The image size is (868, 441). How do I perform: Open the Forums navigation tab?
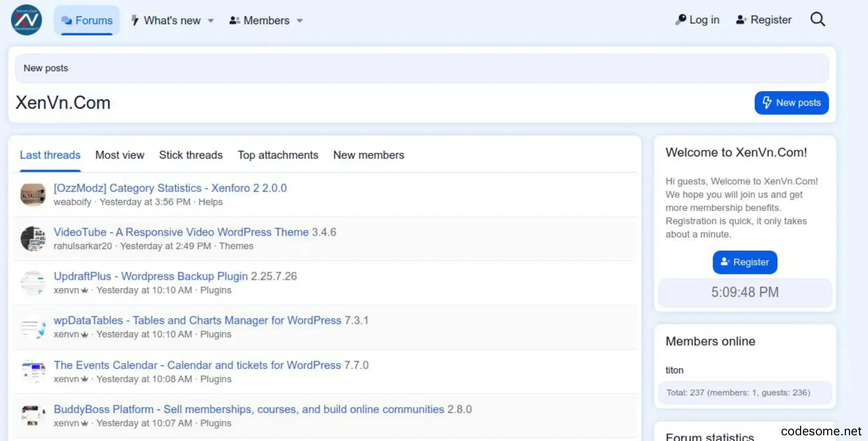coord(87,20)
